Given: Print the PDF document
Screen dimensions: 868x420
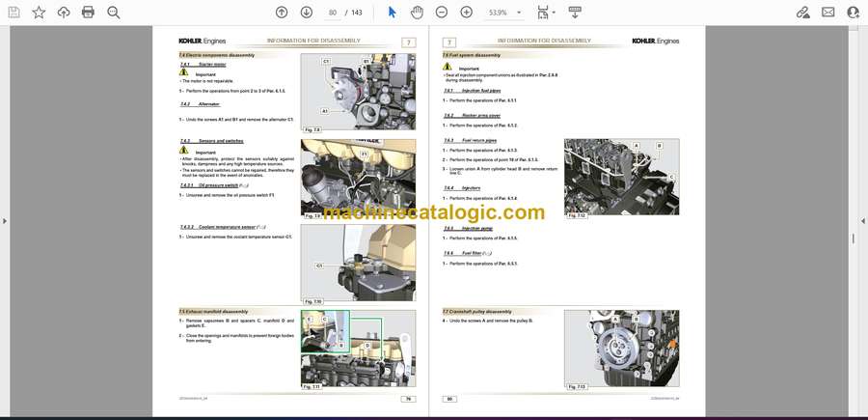Looking at the screenshot, I should (x=88, y=13).
